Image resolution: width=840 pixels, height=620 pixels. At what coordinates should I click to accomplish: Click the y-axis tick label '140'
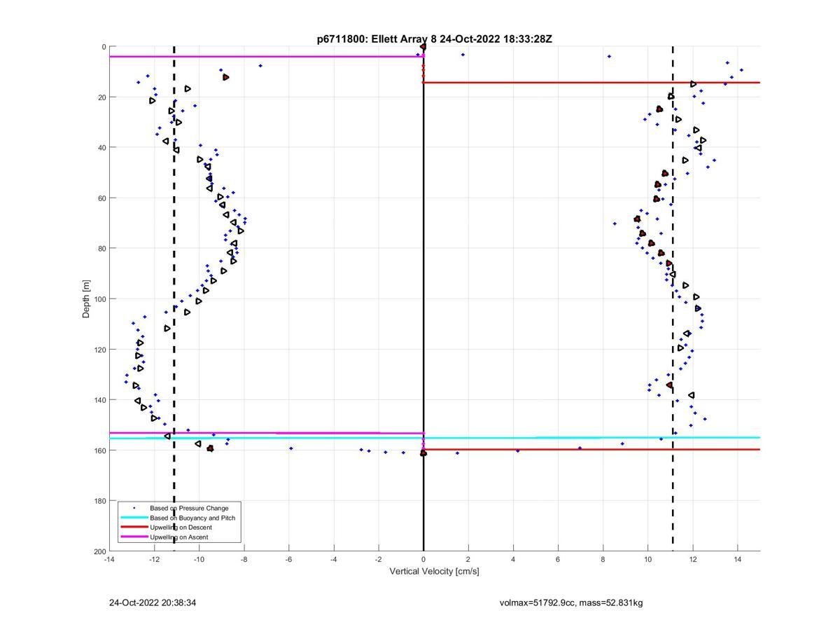point(100,400)
